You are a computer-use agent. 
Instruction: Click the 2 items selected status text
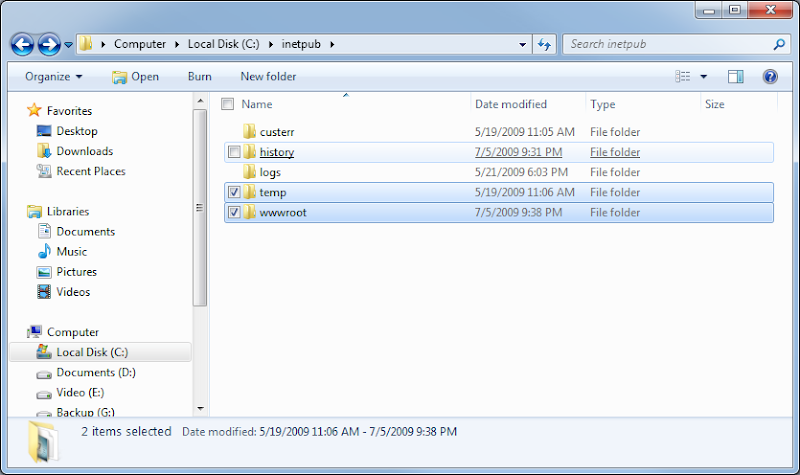(126, 432)
